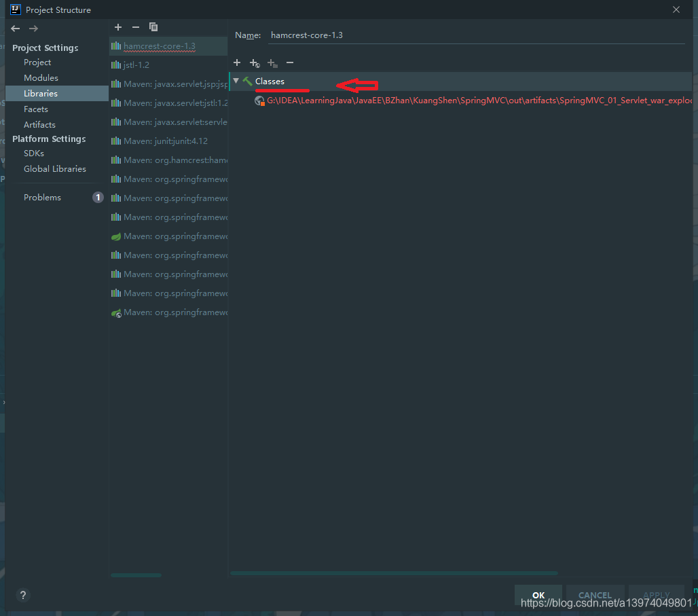Select Maven: org.hamcrest library
This screenshot has width=698, height=616.
168,160
